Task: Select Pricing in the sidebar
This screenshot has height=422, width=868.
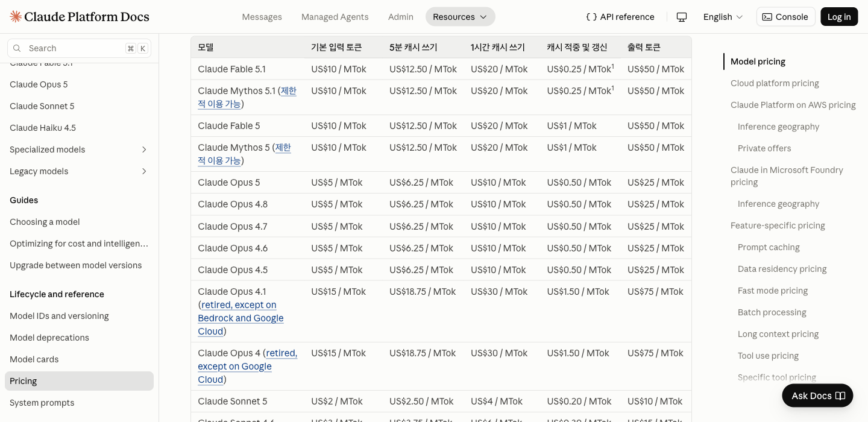Action: [x=79, y=381]
